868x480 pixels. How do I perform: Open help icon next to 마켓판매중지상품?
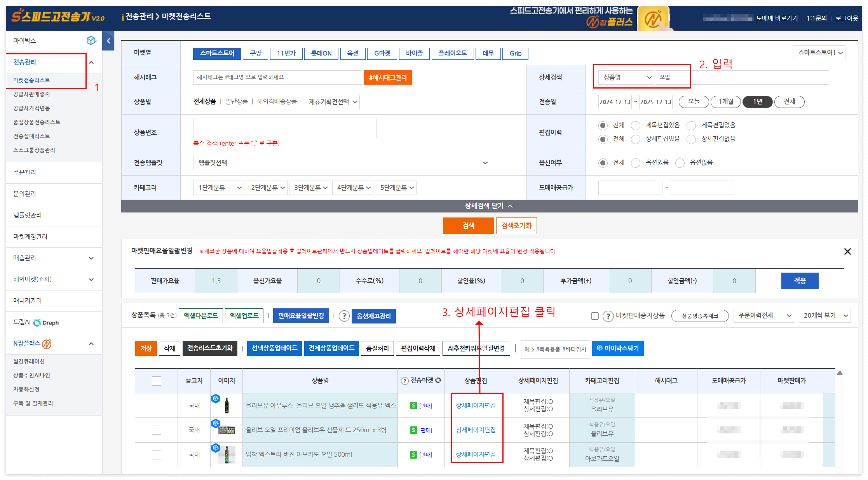point(608,316)
